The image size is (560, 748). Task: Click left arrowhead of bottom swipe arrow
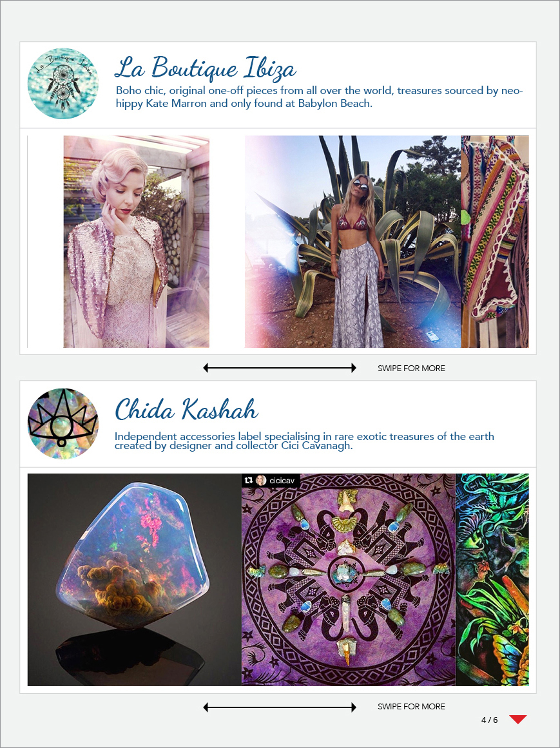(206, 707)
